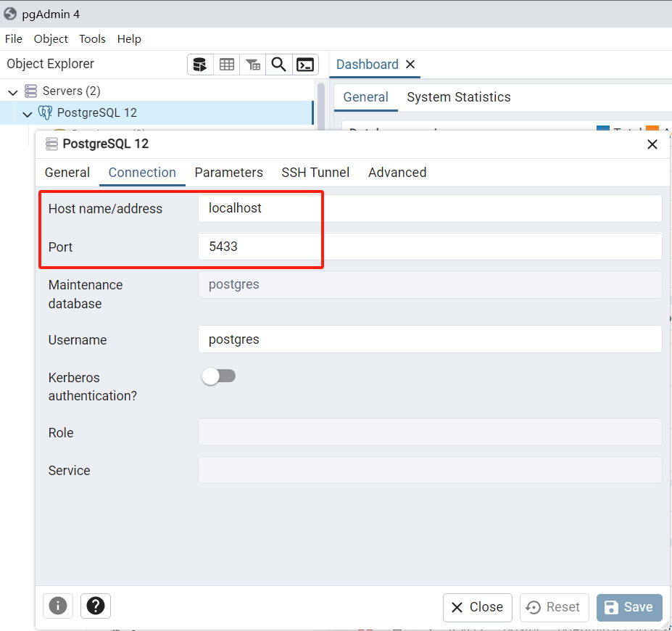Click the Object Explorer vertical scrollbar
The image size is (672, 631).
pos(320,105)
